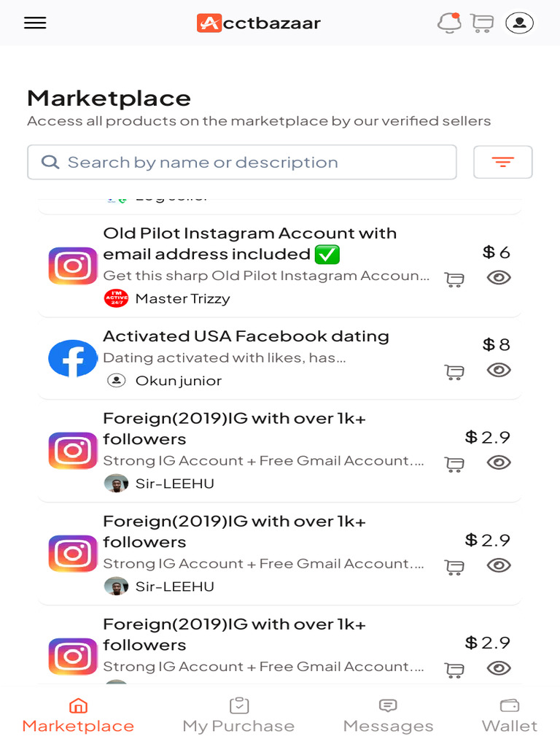Go to the Marketplace tab
This screenshot has height=747, width=560.
(78, 715)
